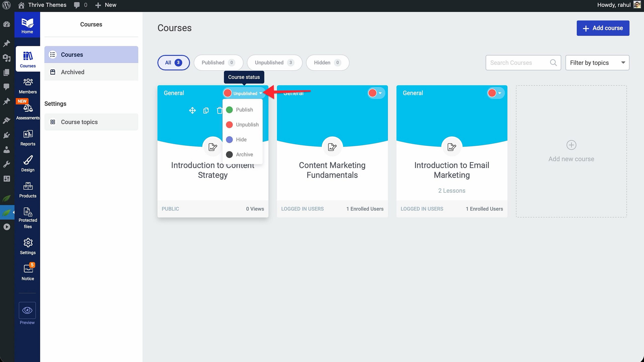Click the Protected files icon

(x=28, y=212)
